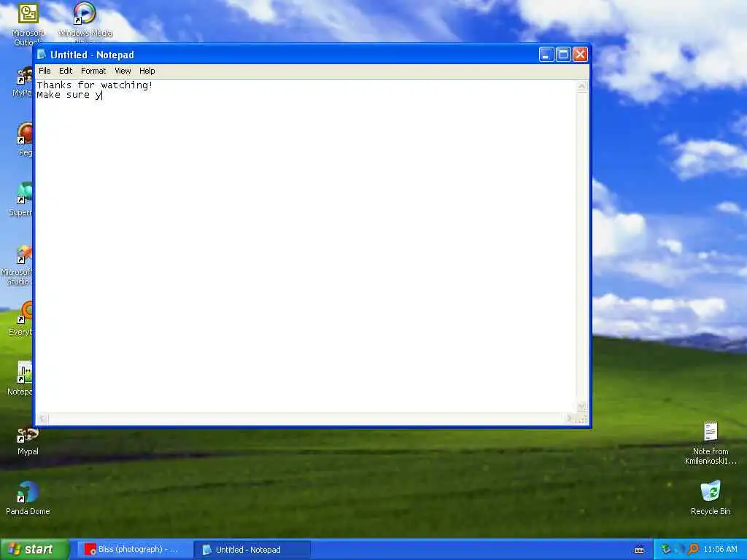This screenshot has width=747, height=560.
Task: Click the Notepad window resize grip
Action: (581, 419)
